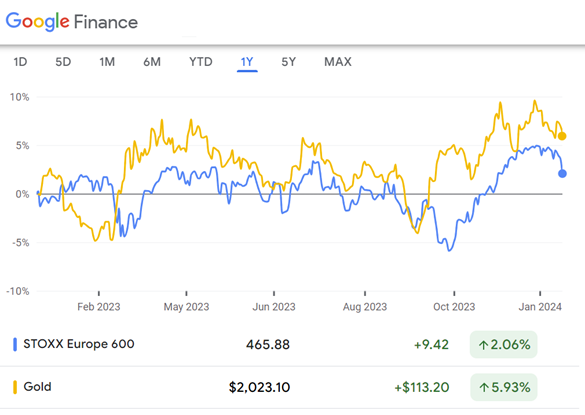This screenshot has height=415, width=585.
Task: Click the +$113.20 change value
Action: (422, 387)
